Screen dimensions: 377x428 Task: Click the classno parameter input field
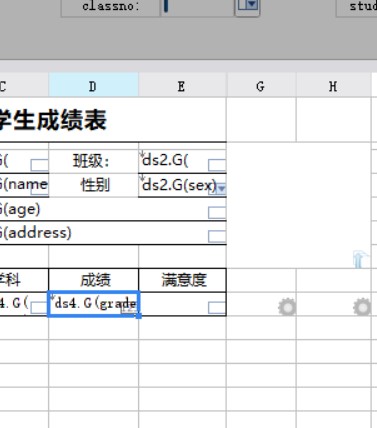click(x=197, y=7)
